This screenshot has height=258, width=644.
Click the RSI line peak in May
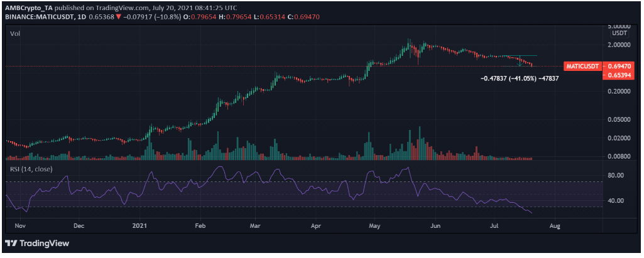click(x=407, y=168)
